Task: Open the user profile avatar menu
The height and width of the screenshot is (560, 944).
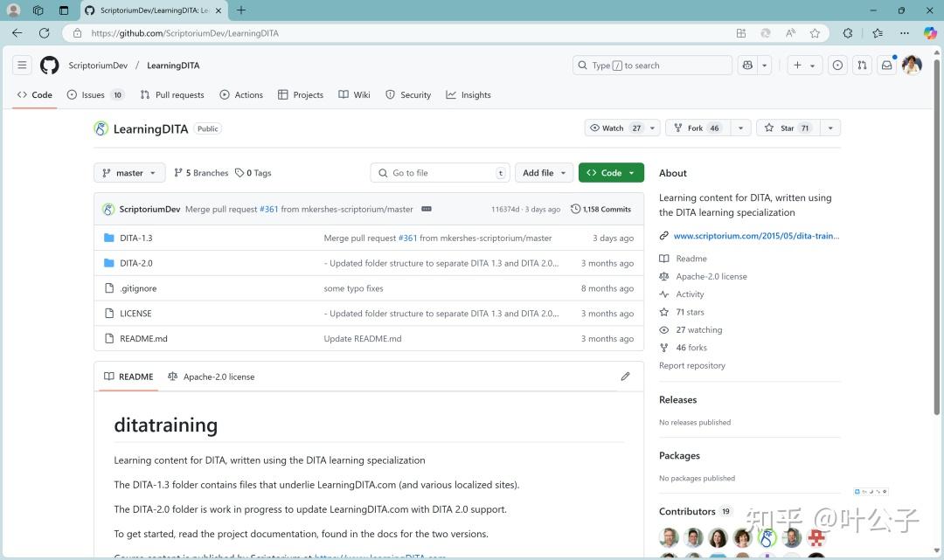Action: (x=912, y=65)
